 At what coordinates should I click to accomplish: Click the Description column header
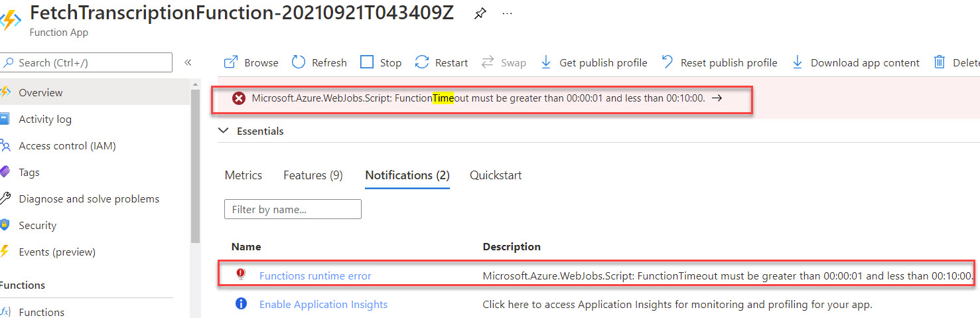512,246
